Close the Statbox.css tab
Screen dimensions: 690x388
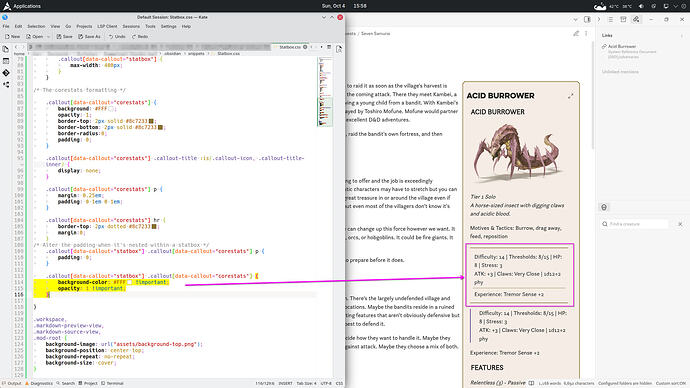coord(305,47)
